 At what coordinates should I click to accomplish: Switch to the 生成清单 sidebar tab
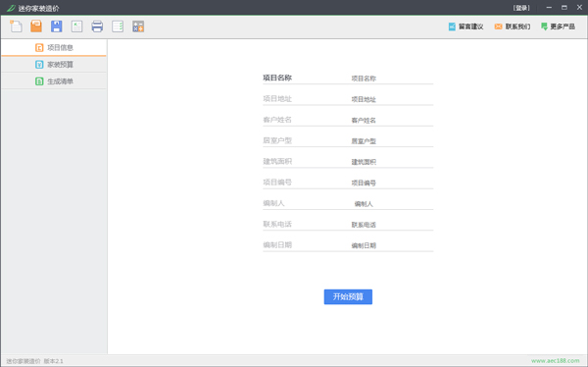pos(54,81)
